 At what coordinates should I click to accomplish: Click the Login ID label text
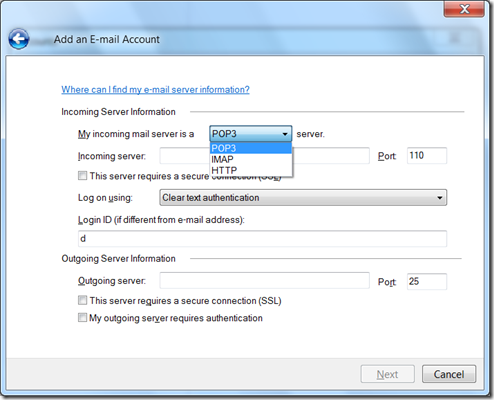(161, 220)
